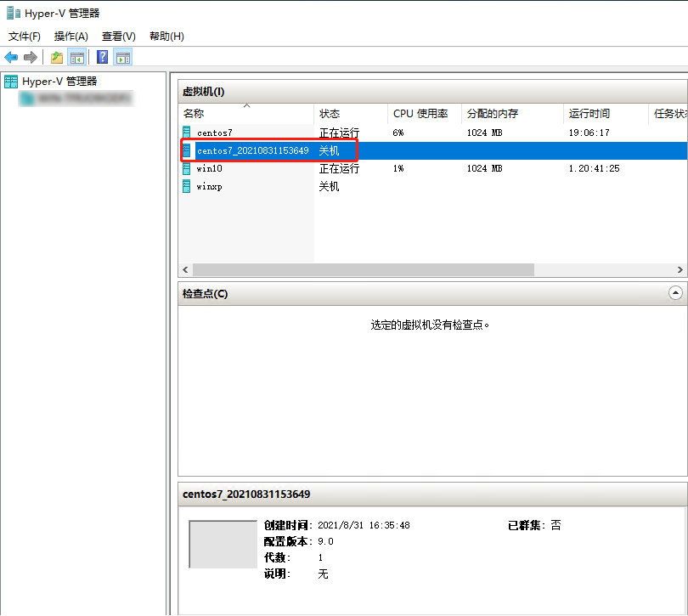Collapse the 检查点(C) panel

(x=675, y=293)
